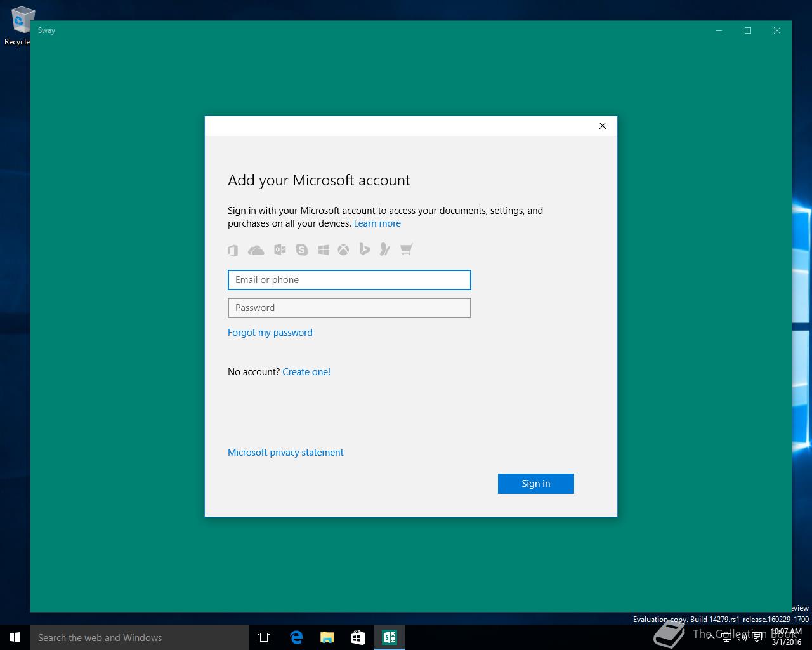
Task: Select the Sway app on the taskbar
Action: (389, 637)
